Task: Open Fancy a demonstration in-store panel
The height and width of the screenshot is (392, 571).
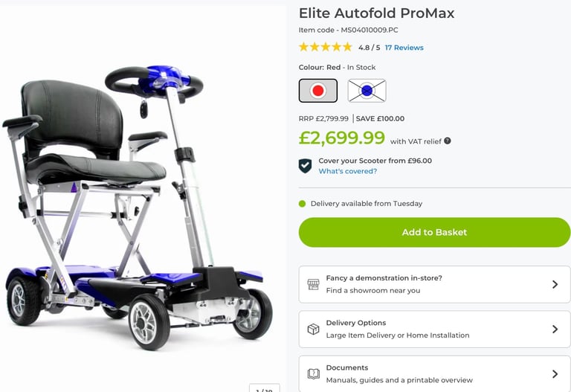Action: tap(434, 284)
